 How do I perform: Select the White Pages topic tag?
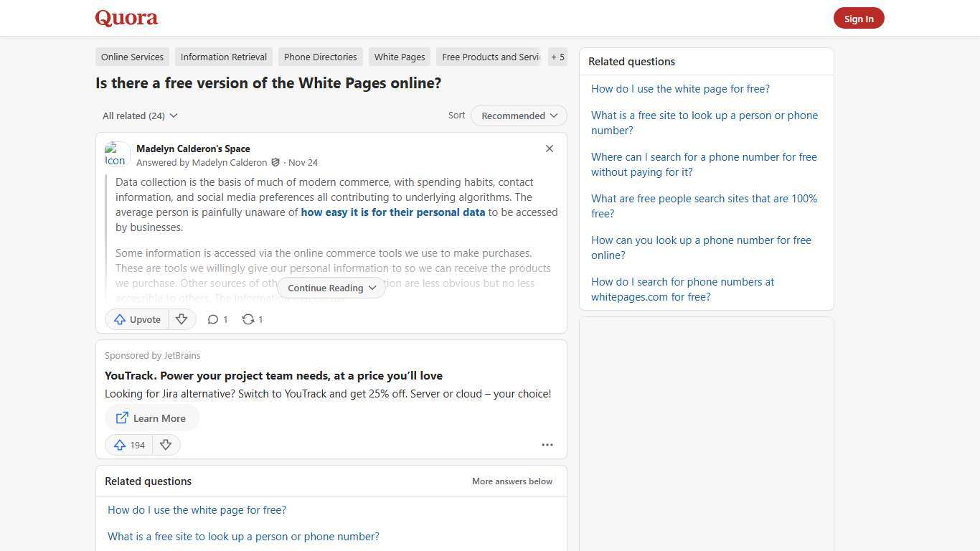[x=399, y=57]
